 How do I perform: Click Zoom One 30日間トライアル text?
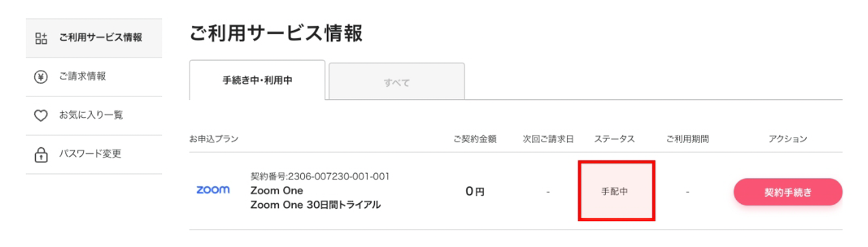(315, 205)
